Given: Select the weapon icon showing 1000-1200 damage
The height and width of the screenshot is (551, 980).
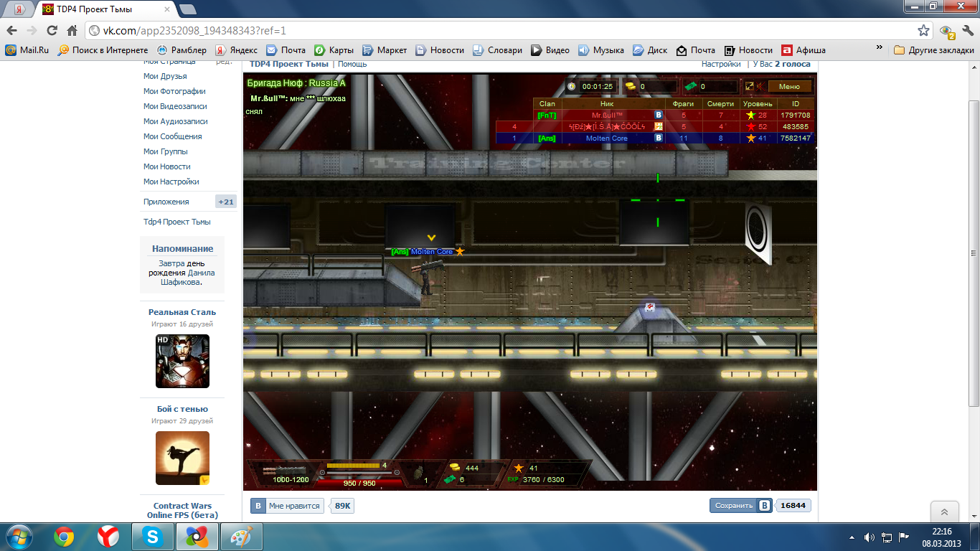Looking at the screenshot, I should [283, 469].
